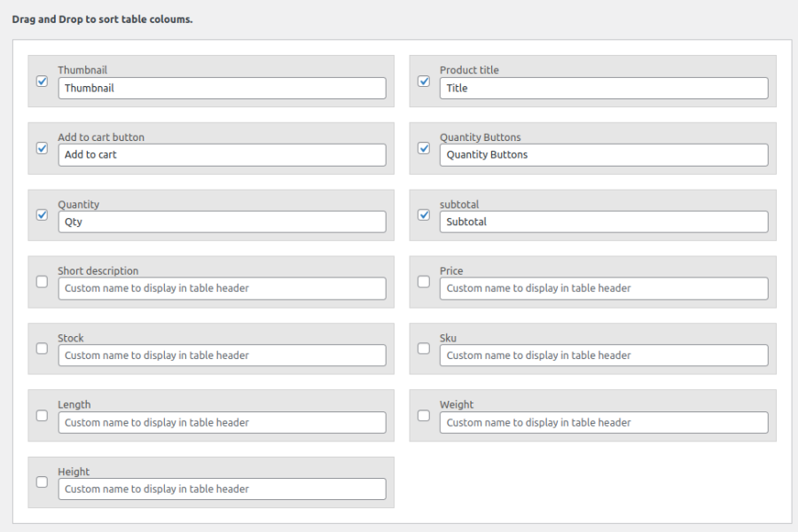This screenshot has height=532, width=798.
Task: Enable the Height column checkbox
Action: coord(42,482)
